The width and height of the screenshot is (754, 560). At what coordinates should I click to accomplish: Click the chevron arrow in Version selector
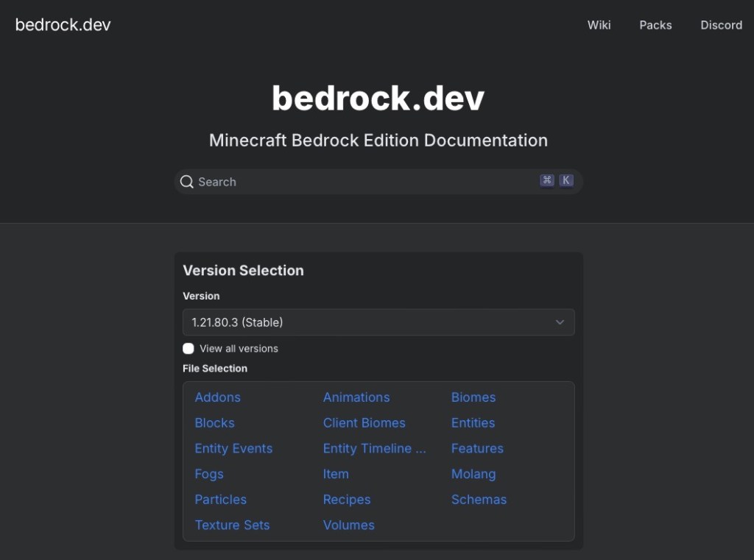[560, 322]
